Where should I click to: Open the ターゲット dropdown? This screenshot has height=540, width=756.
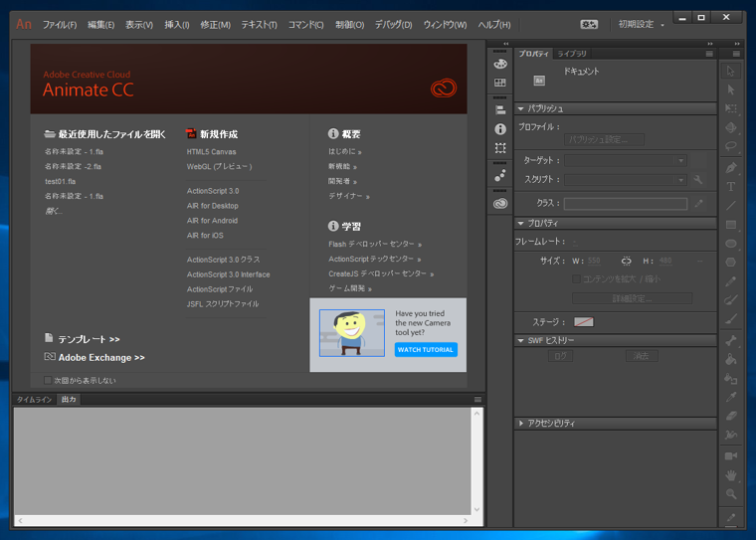(626, 160)
